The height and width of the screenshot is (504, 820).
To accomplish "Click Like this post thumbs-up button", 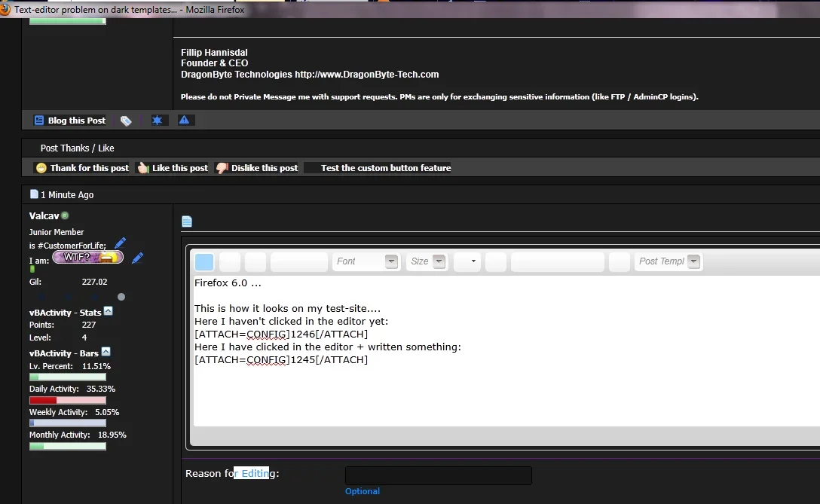I will 173,168.
